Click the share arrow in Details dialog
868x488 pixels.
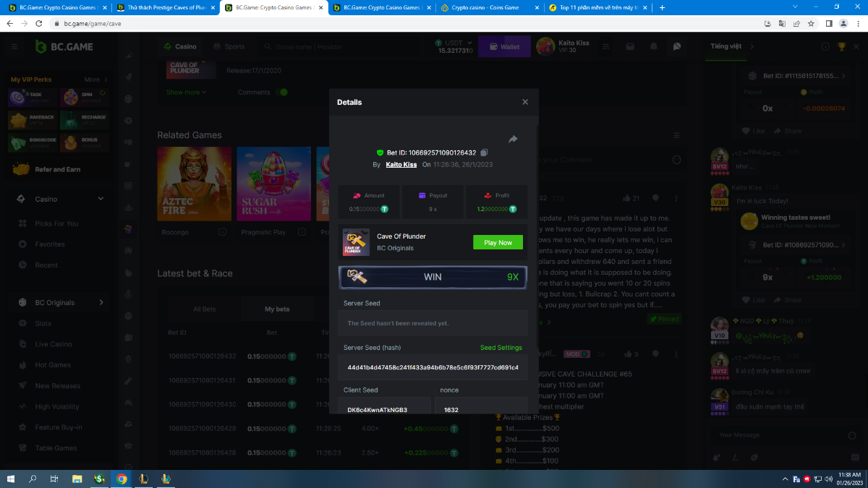[x=513, y=139]
